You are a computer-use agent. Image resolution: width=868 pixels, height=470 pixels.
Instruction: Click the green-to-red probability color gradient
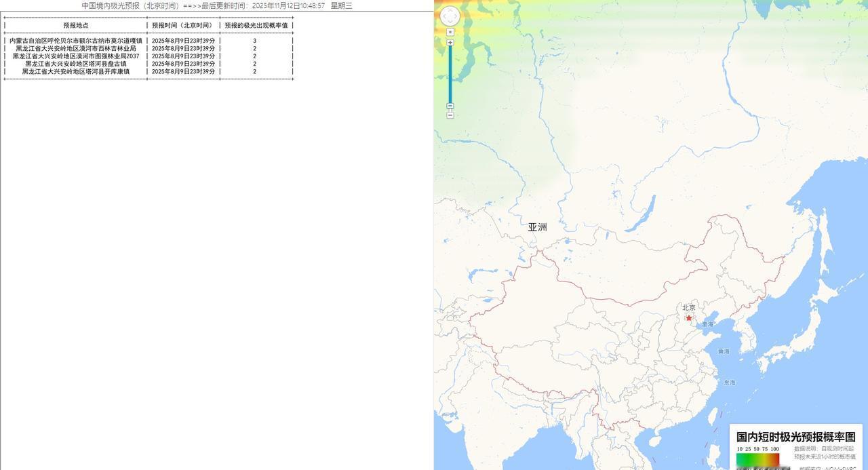[x=758, y=461]
